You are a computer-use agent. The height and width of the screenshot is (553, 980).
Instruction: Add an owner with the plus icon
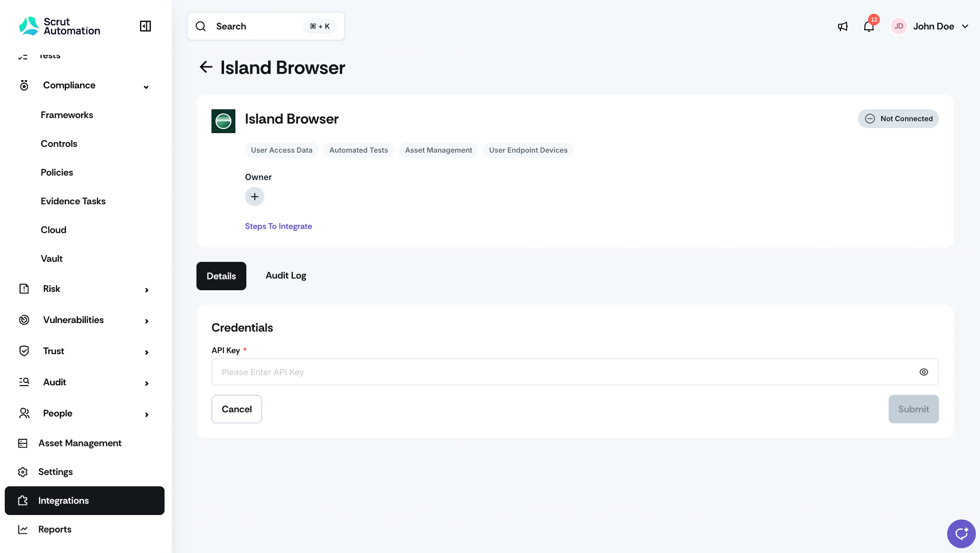pyautogui.click(x=254, y=197)
